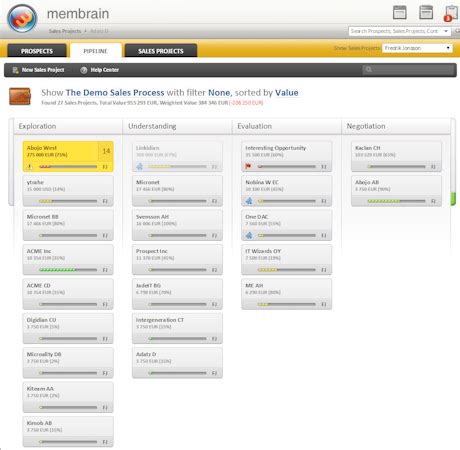Open the Help Center link

pyautogui.click(x=100, y=70)
